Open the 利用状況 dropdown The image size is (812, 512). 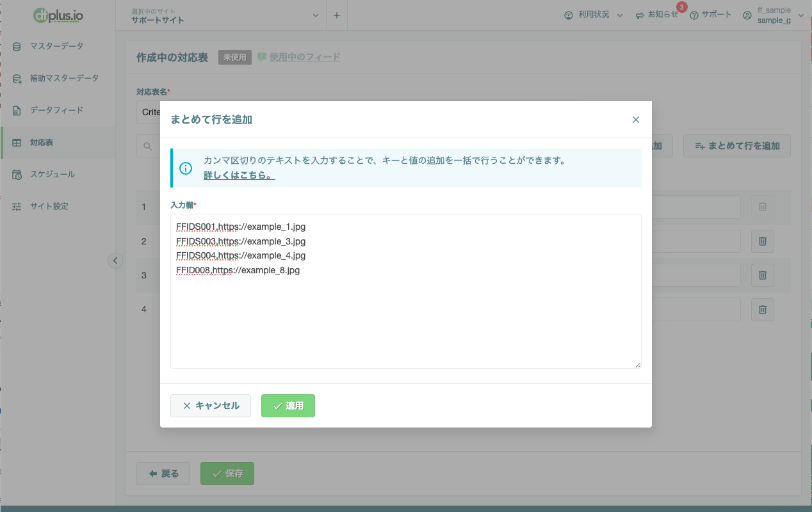click(594, 15)
